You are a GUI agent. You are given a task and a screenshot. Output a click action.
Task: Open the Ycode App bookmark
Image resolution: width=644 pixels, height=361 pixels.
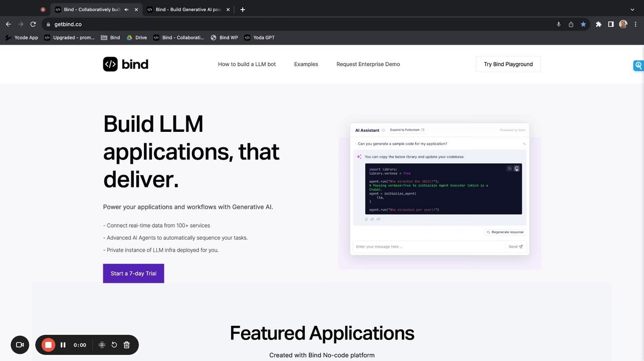(22, 38)
